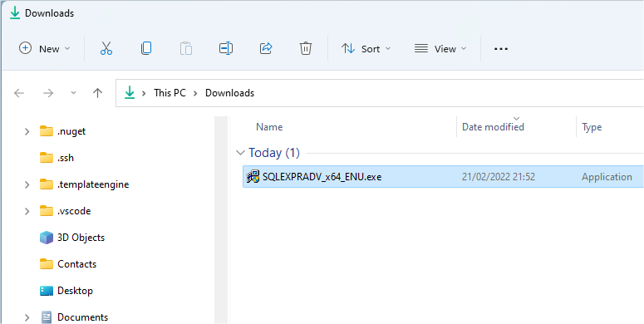Share the selected file via Share icon
Screen dimensions: 644x324
click(266, 48)
